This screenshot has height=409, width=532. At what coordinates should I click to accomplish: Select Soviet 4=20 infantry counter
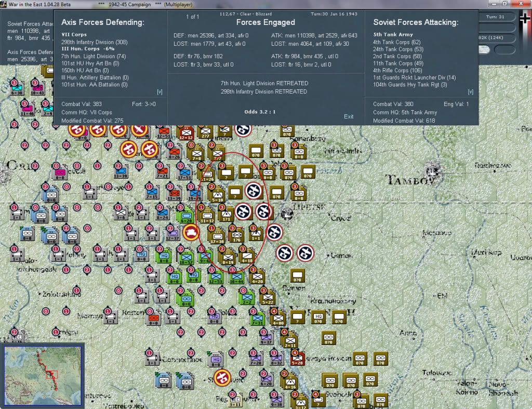click(x=258, y=277)
